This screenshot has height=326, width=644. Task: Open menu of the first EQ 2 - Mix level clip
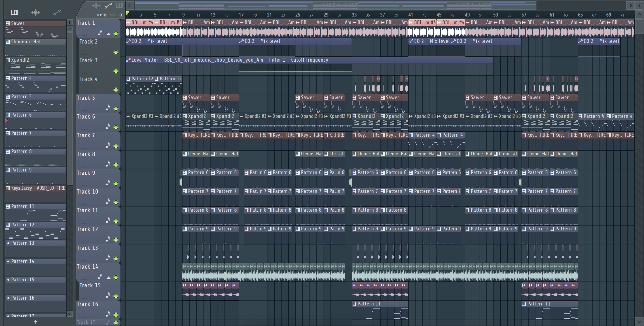[128, 41]
